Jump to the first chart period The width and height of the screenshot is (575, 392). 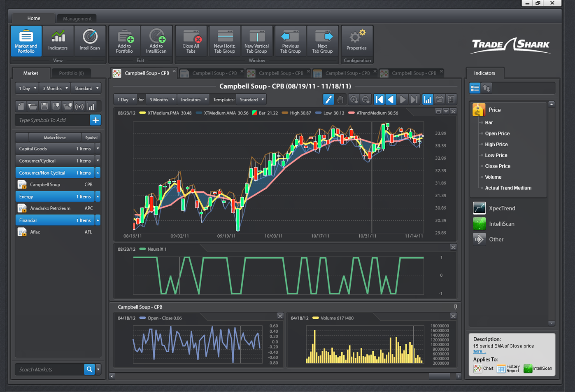point(379,100)
